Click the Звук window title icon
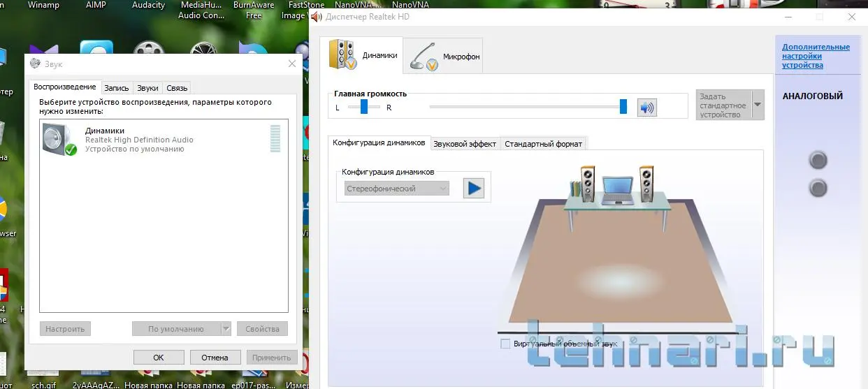The width and height of the screenshot is (868, 389). pyautogui.click(x=35, y=64)
